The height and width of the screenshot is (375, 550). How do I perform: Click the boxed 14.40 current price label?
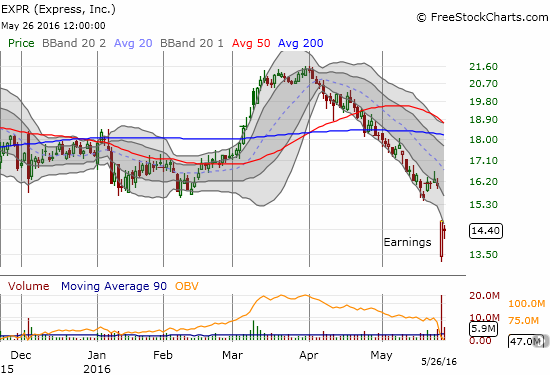click(486, 231)
